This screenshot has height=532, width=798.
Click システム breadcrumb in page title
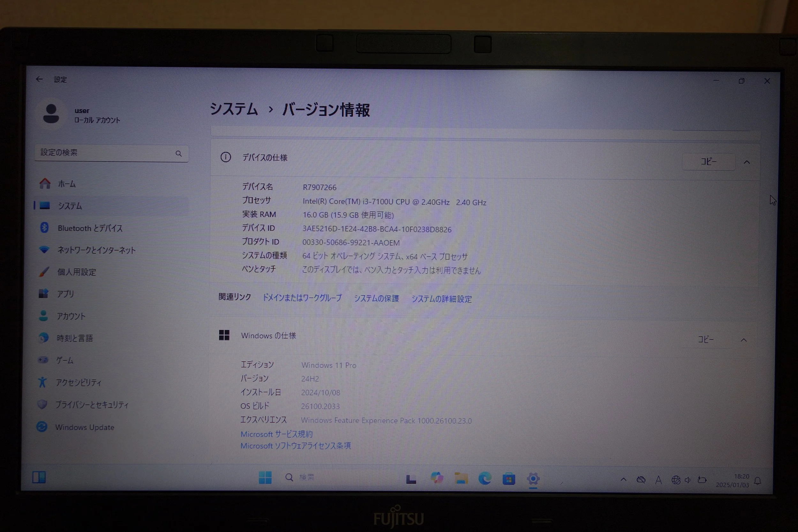pyautogui.click(x=234, y=109)
